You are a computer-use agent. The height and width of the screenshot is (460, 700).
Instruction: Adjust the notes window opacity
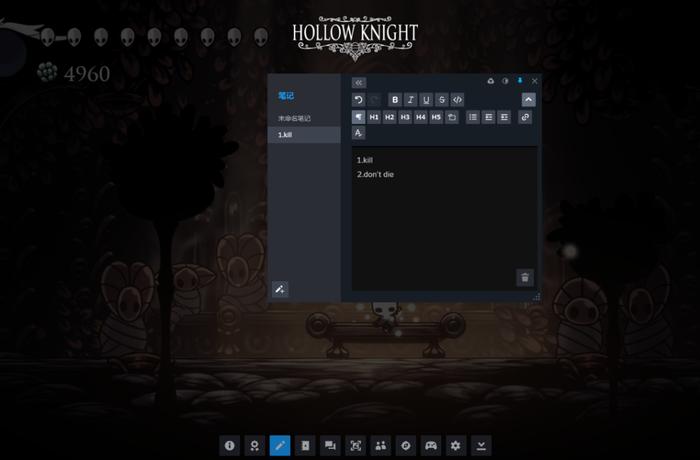(x=505, y=81)
